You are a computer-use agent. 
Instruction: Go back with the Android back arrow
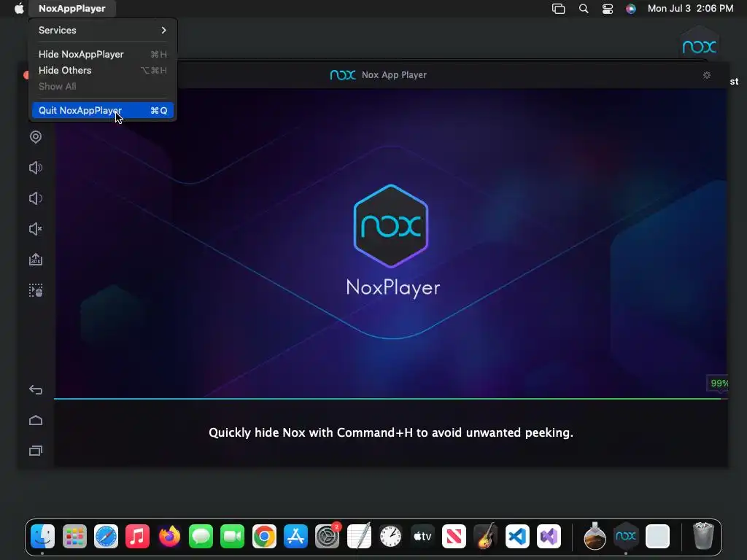point(36,390)
